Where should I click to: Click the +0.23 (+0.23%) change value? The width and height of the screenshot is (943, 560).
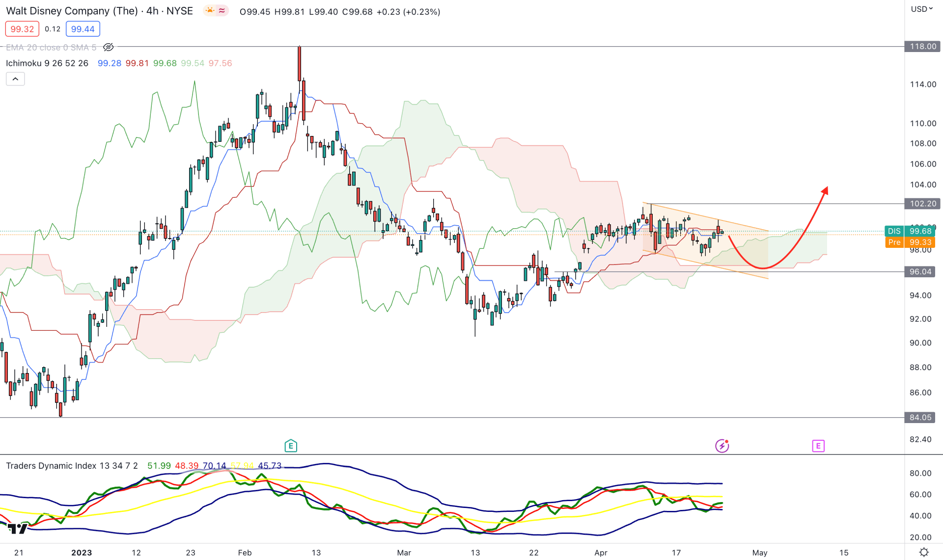coord(408,12)
